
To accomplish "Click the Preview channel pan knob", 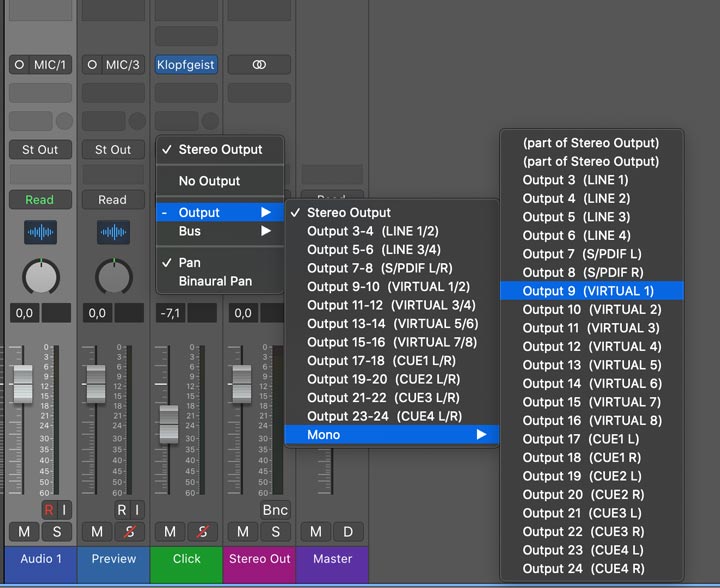I will click(x=114, y=277).
